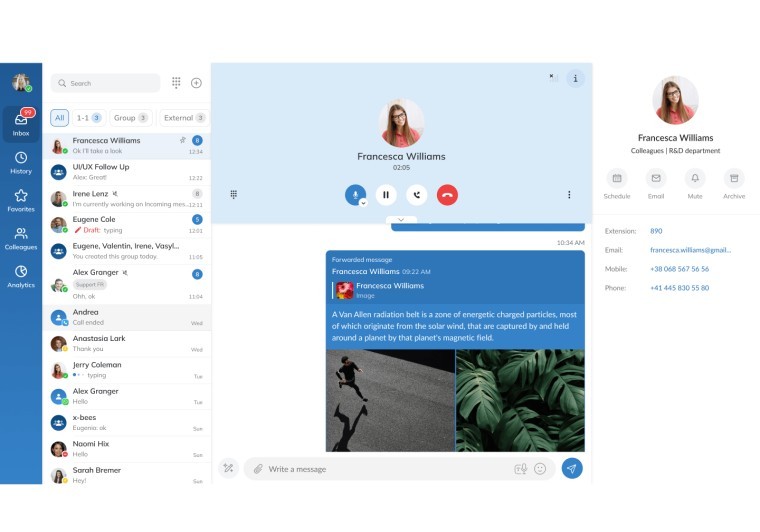Click Francesca's avatar in the contact panel
The width and height of the screenshot is (760, 532).
675,100
